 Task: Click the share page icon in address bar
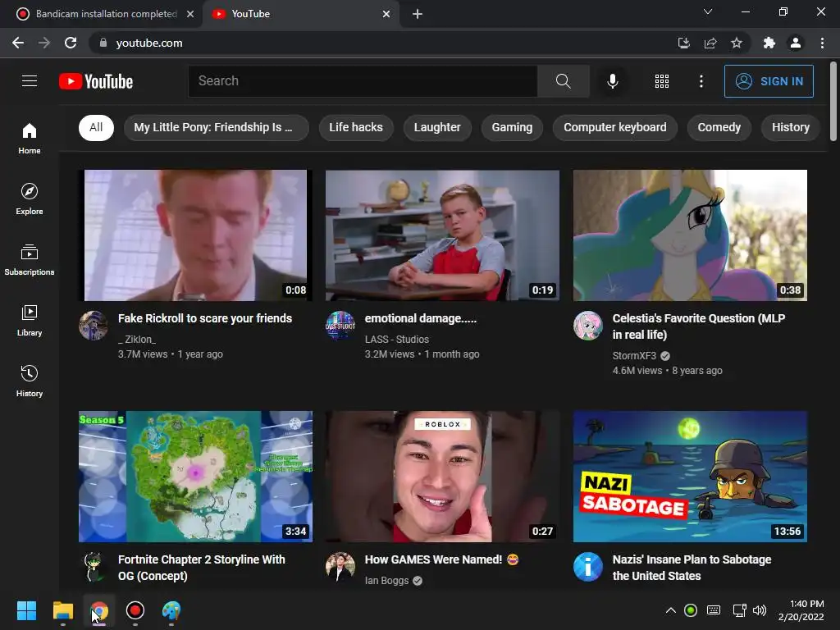710,43
